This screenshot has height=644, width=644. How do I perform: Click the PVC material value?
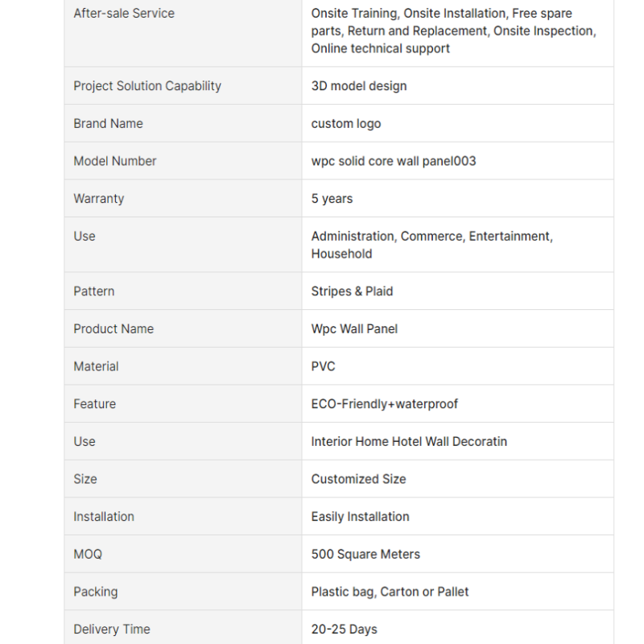(324, 366)
